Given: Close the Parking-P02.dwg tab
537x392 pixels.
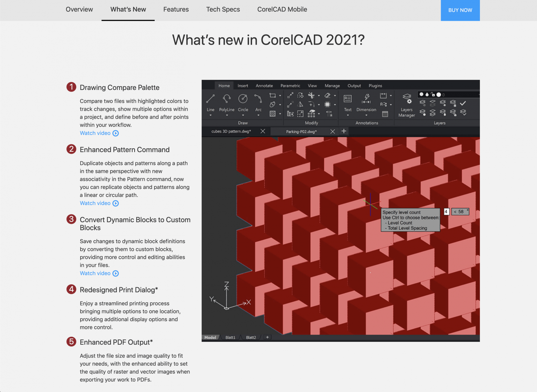Looking at the screenshot, I should (333, 131).
